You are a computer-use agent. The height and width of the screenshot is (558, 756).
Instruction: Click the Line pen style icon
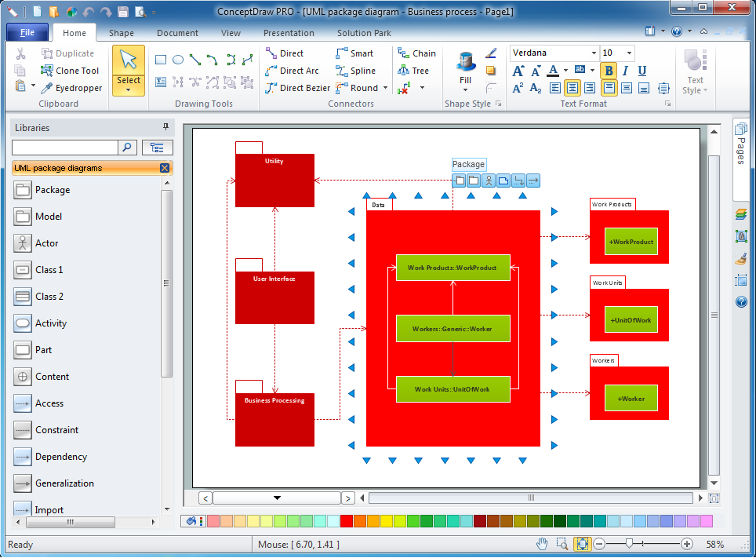coord(491,53)
